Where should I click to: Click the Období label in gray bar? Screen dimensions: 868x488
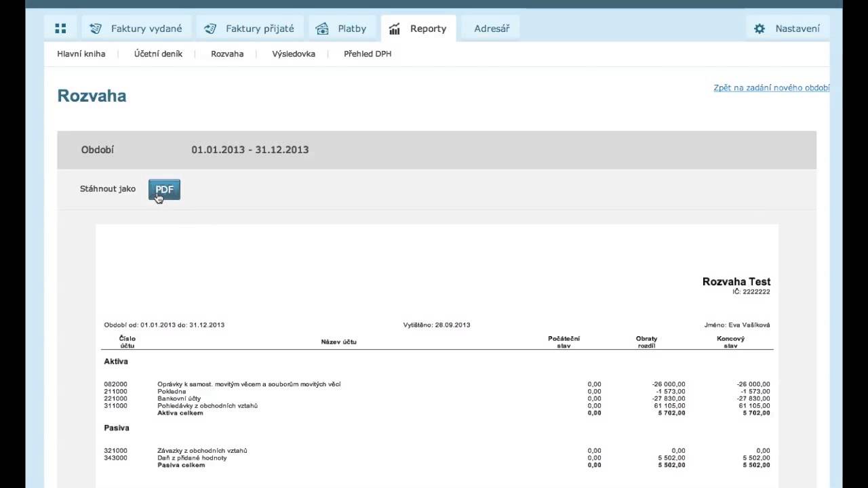(98, 150)
